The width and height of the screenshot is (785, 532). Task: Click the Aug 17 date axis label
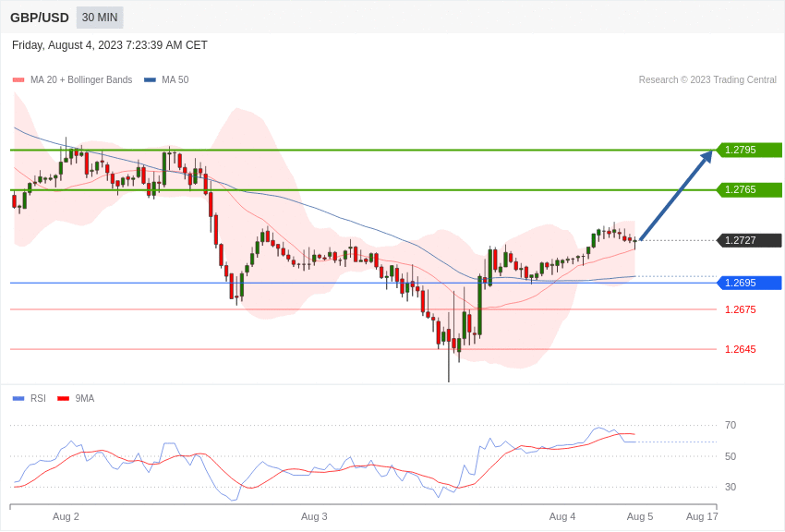coord(702,516)
